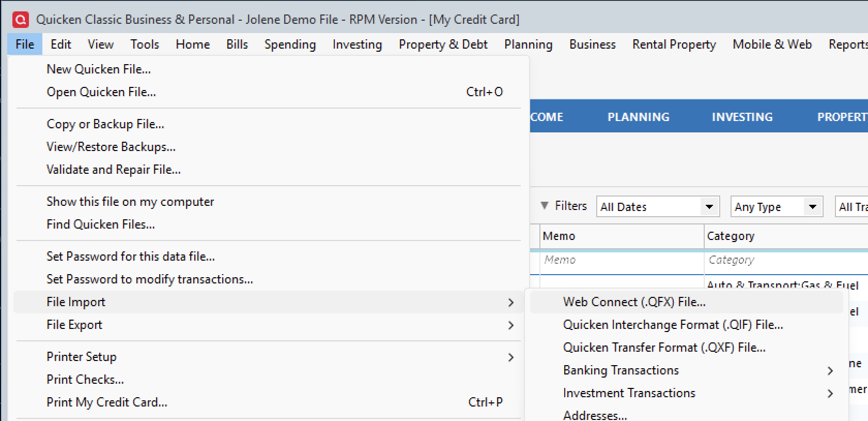Click the Category entry field
The image size is (868, 421).
point(786,260)
